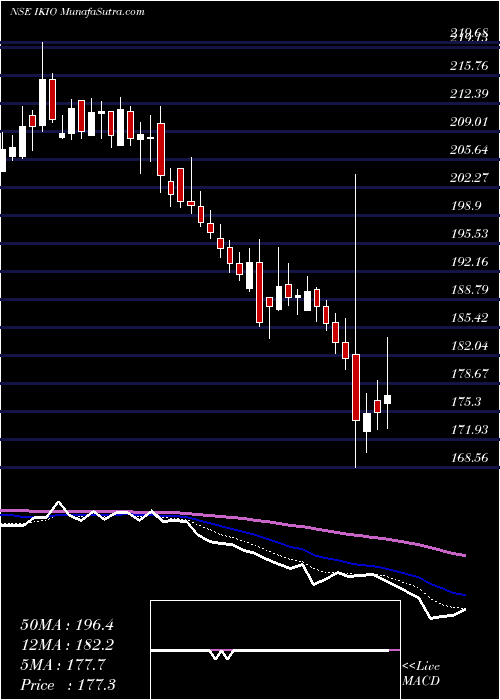Click the <<Live MACD label
500x700 pixels.
(421, 674)
